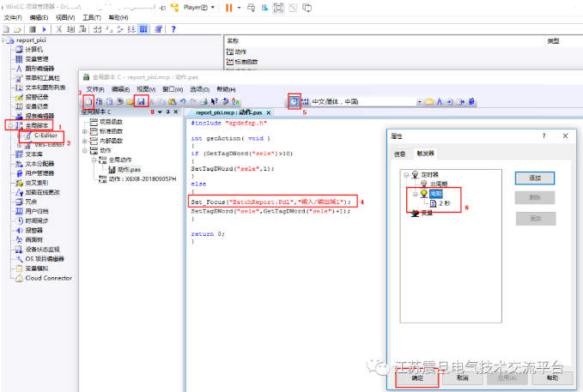583x392 pixels.
Task: Open the 全局脚本 C panel options arrow
Action: pyautogui.click(x=161, y=112)
